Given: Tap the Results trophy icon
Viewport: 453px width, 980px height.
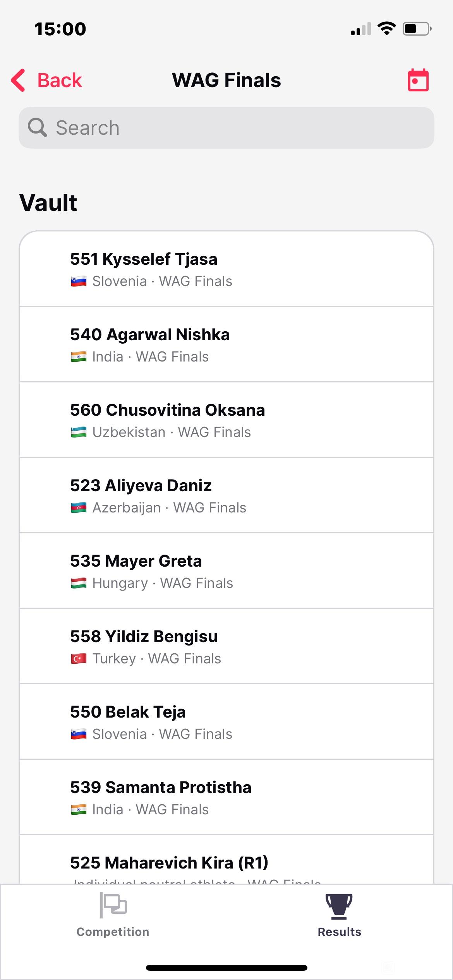Looking at the screenshot, I should [x=339, y=906].
